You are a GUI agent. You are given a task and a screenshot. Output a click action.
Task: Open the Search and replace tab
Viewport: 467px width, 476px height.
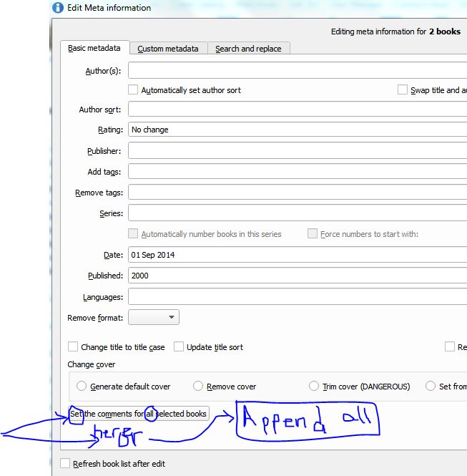click(x=249, y=49)
